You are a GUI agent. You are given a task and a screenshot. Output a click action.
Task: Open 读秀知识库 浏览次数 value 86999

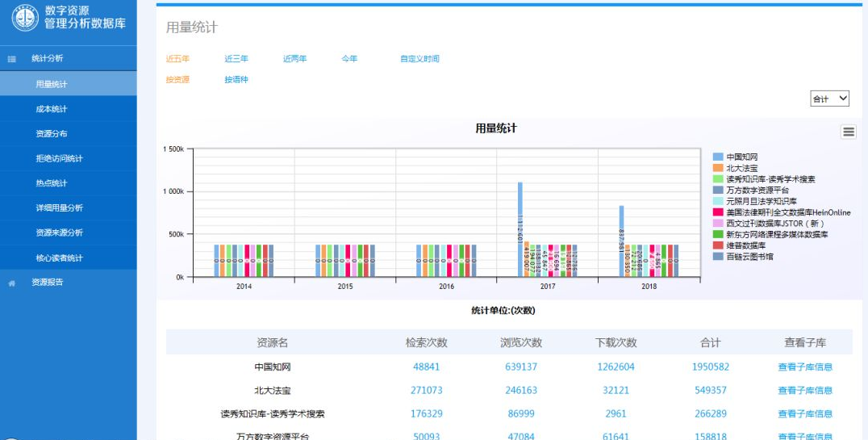(521, 413)
